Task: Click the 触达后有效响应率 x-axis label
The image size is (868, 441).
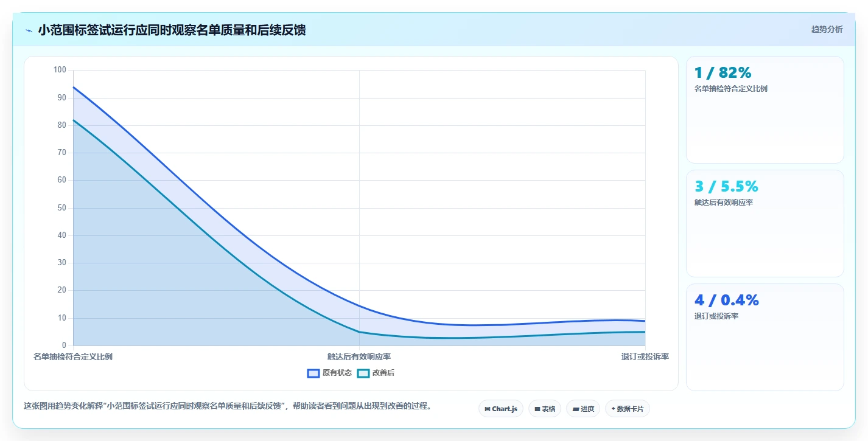Action: 359,356
